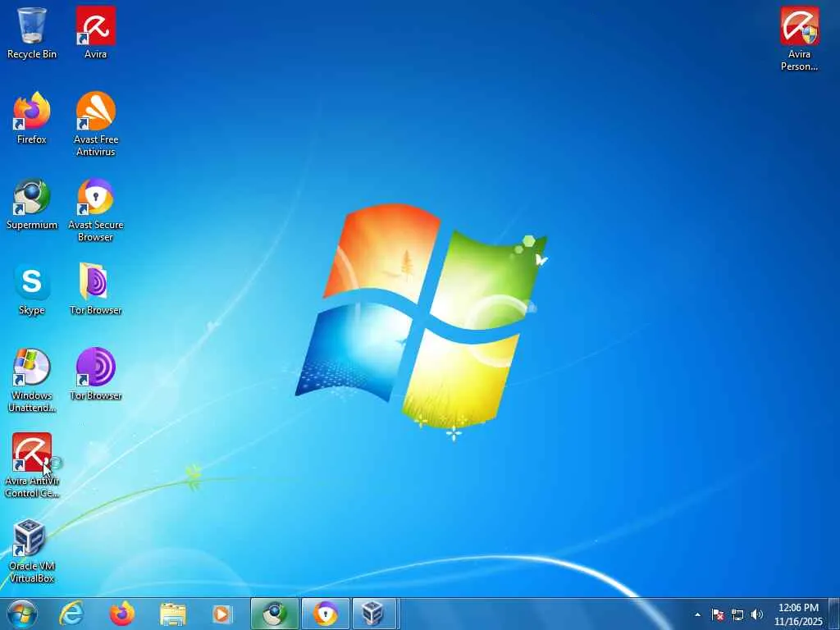The width and height of the screenshot is (840, 630).
Task: Open the Action Center flag tray icon
Action: (717, 614)
